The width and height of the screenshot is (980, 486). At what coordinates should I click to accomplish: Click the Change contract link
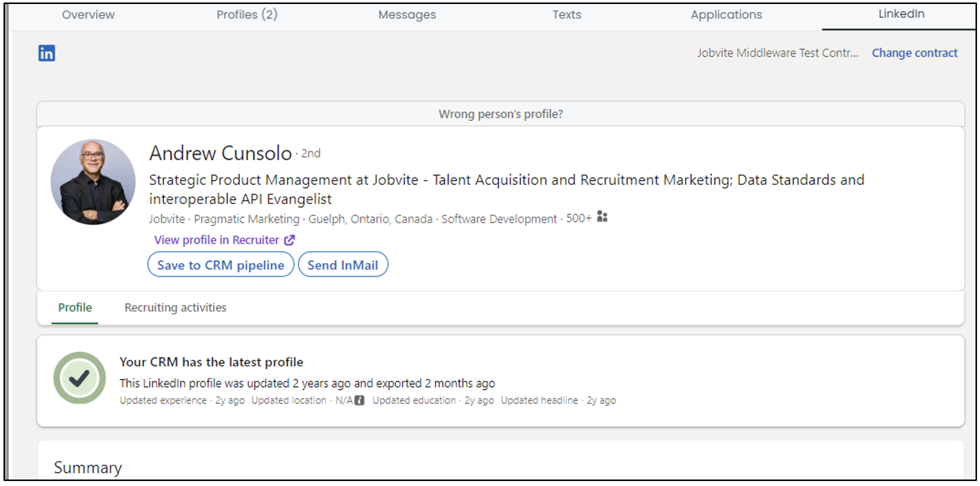click(915, 53)
